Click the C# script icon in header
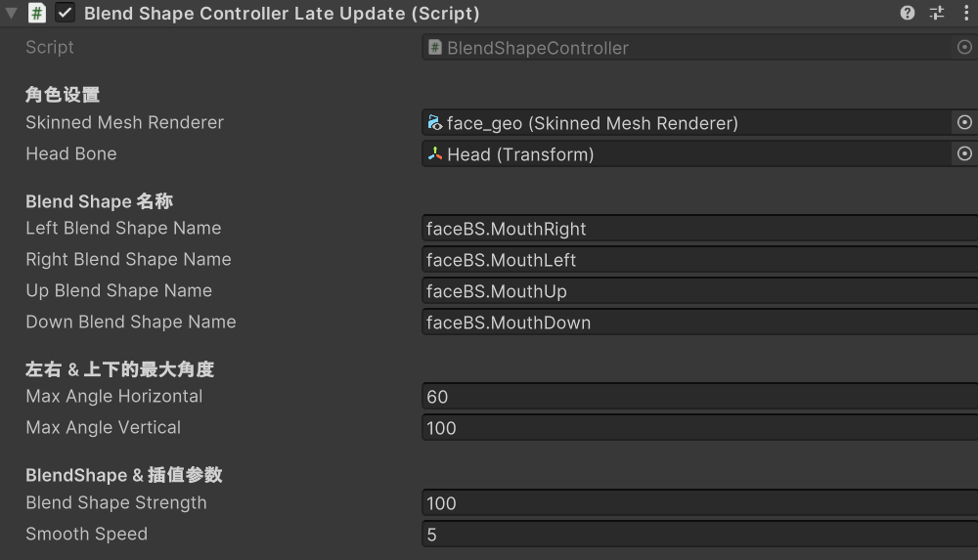 click(x=37, y=13)
